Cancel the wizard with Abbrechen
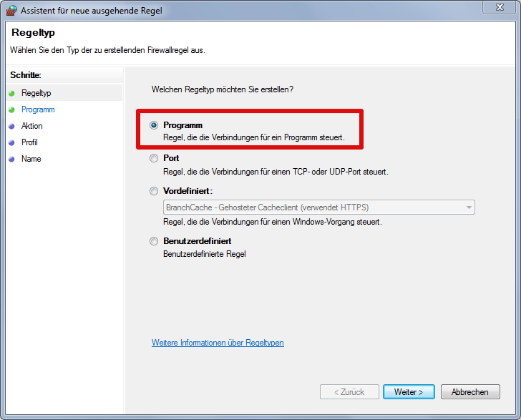 (470, 392)
